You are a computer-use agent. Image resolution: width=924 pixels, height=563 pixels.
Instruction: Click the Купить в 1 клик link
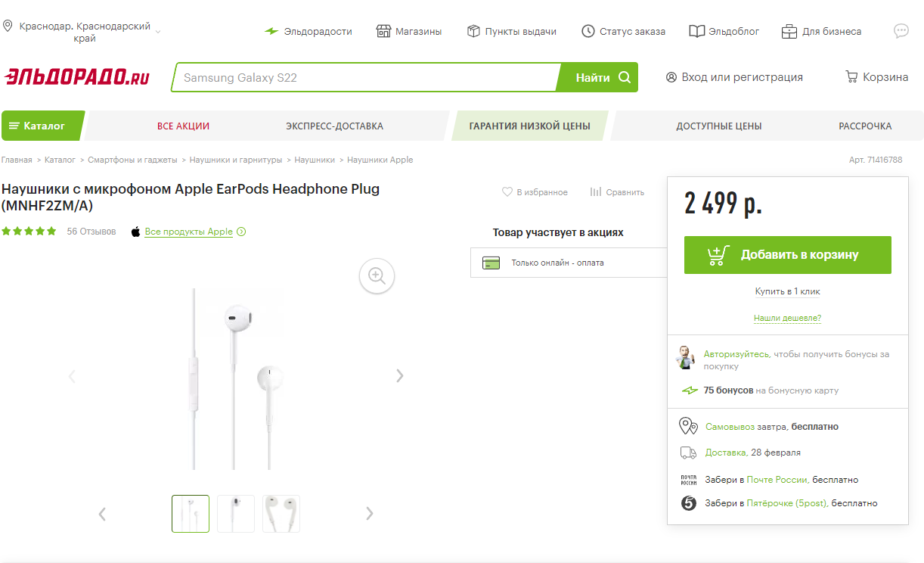click(x=787, y=291)
